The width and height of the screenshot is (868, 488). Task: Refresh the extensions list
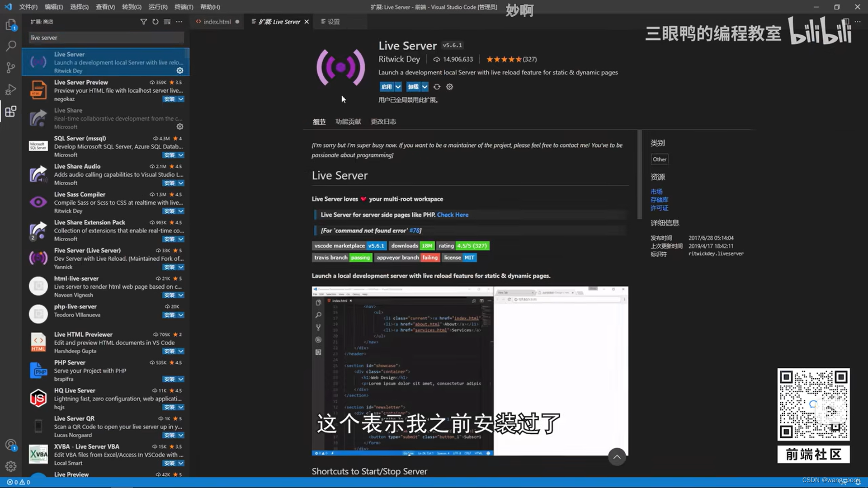(x=156, y=22)
